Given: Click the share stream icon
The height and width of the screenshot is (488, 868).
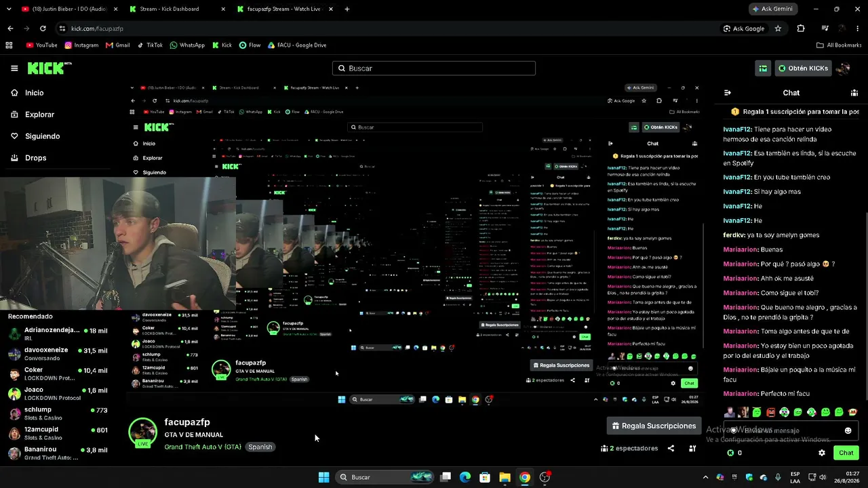Looking at the screenshot, I should tap(671, 448).
